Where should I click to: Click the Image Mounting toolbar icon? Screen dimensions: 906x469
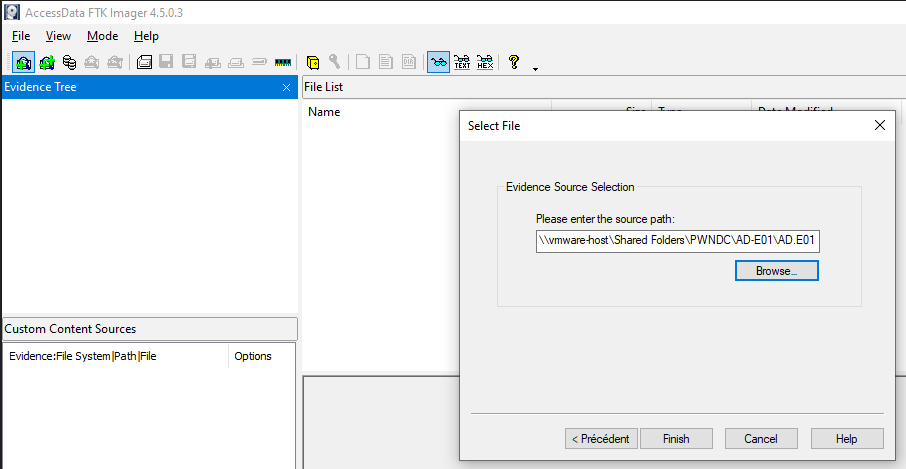(x=69, y=62)
